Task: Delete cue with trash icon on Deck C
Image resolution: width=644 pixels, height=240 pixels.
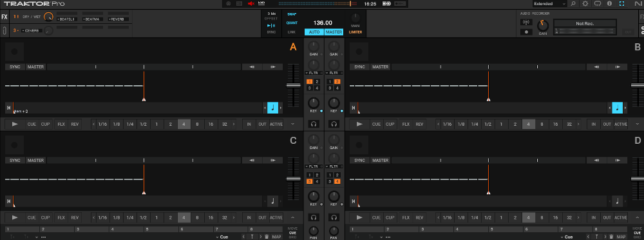Action: pyautogui.click(x=267, y=237)
